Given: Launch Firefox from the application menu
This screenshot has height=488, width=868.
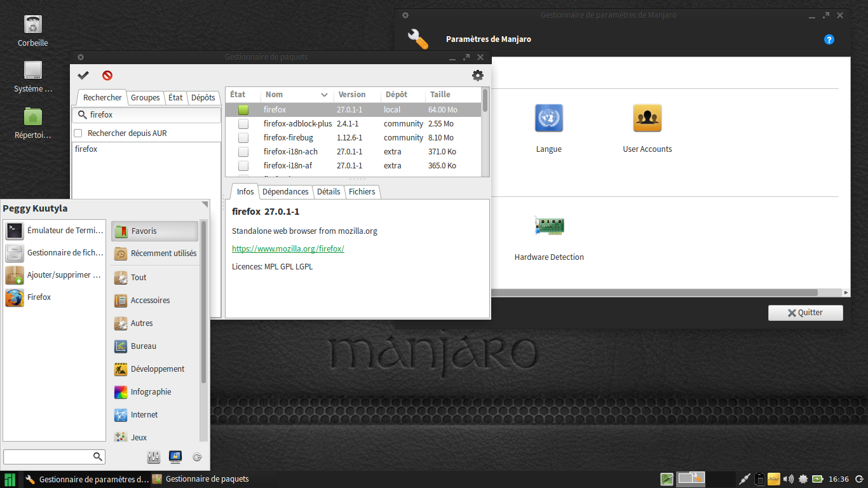Looking at the screenshot, I should point(39,297).
